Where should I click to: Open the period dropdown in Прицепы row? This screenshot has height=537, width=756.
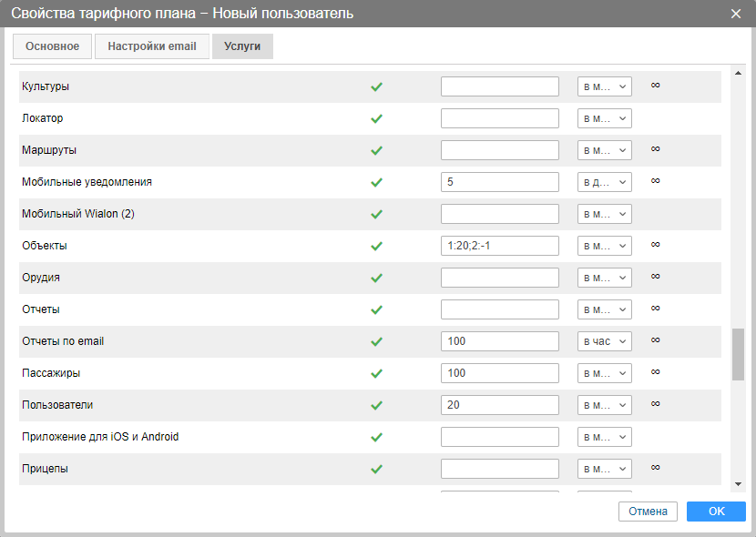(605, 469)
